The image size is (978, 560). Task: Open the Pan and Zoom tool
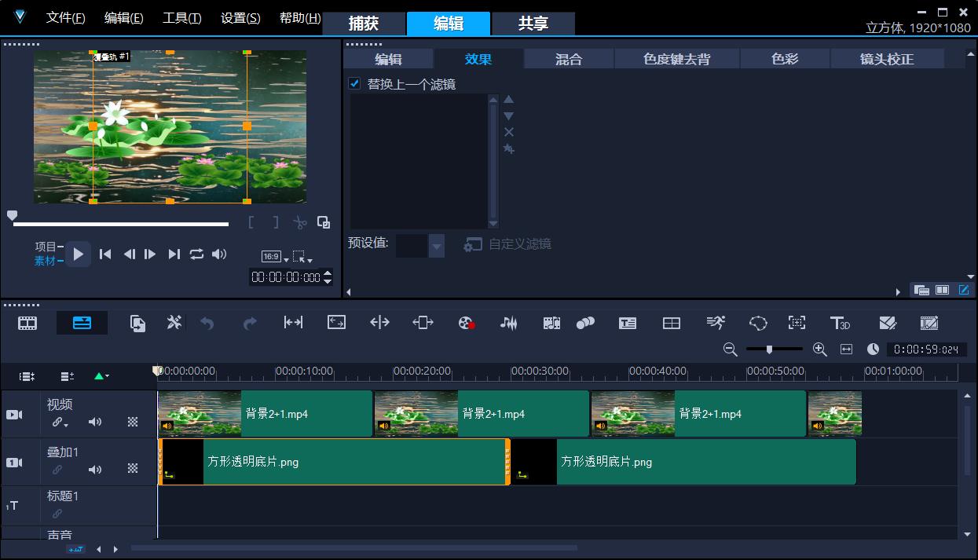click(797, 323)
